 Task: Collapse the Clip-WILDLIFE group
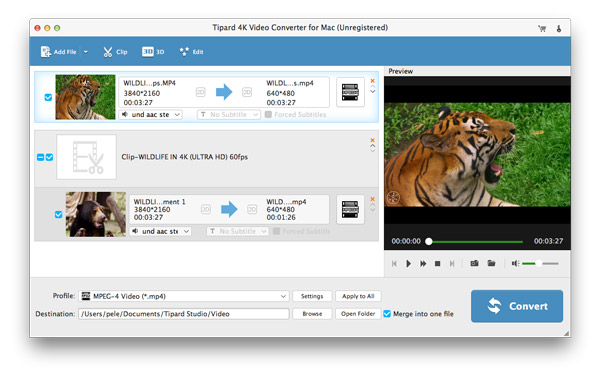coord(40,157)
